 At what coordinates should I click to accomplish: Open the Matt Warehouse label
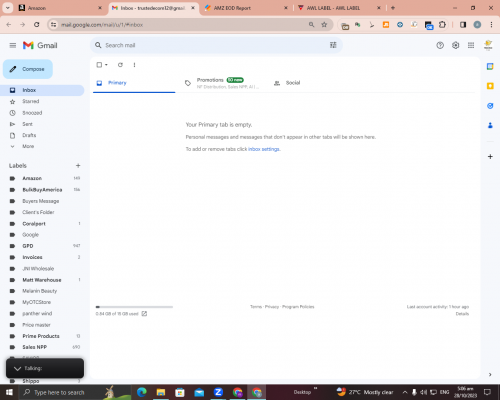click(x=42, y=280)
